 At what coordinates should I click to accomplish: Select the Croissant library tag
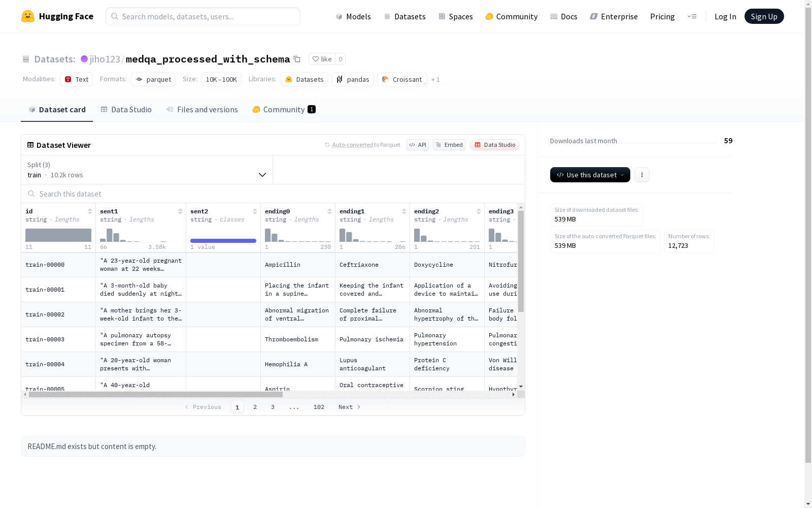pos(402,79)
